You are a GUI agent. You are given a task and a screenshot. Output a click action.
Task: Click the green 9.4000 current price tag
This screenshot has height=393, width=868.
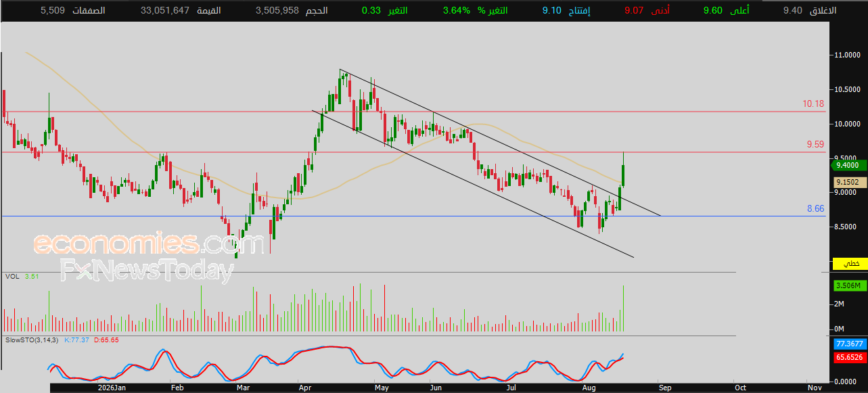pyautogui.click(x=849, y=164)
